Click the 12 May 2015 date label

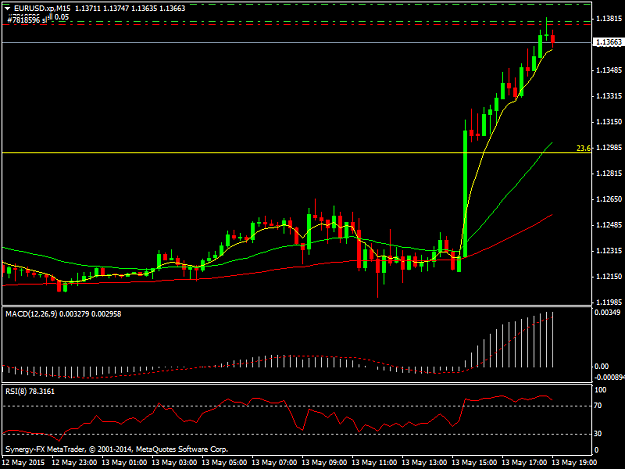(x=24, y=463)
